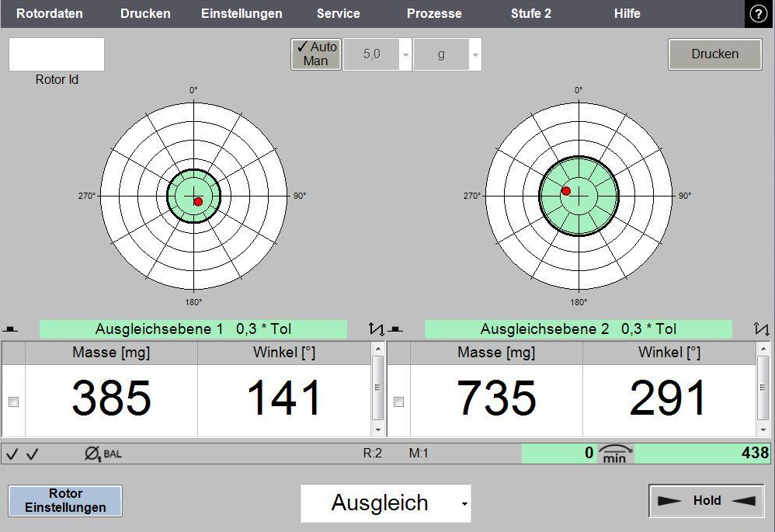Open the help question mark icon

[758, 14]
